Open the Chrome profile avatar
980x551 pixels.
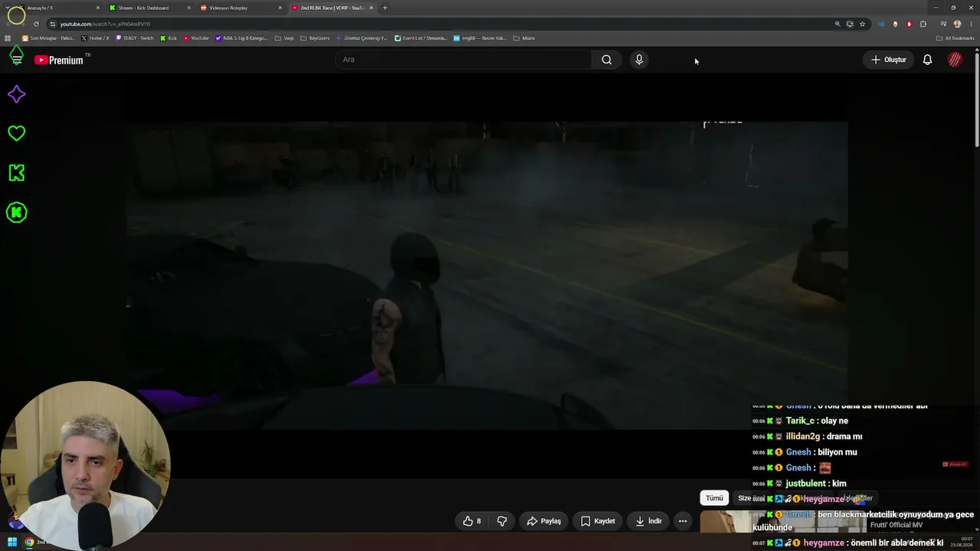(x=957, y=24)
